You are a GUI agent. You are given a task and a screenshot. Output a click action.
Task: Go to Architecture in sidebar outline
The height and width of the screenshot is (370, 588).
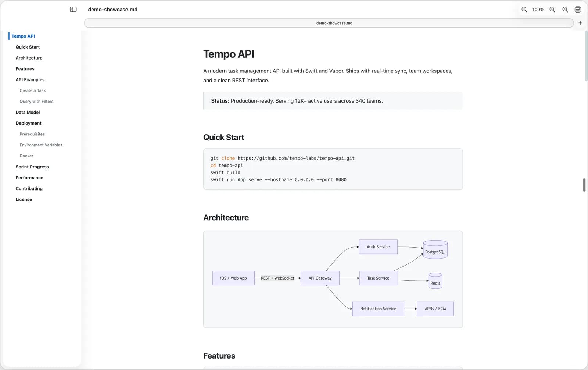29,58
